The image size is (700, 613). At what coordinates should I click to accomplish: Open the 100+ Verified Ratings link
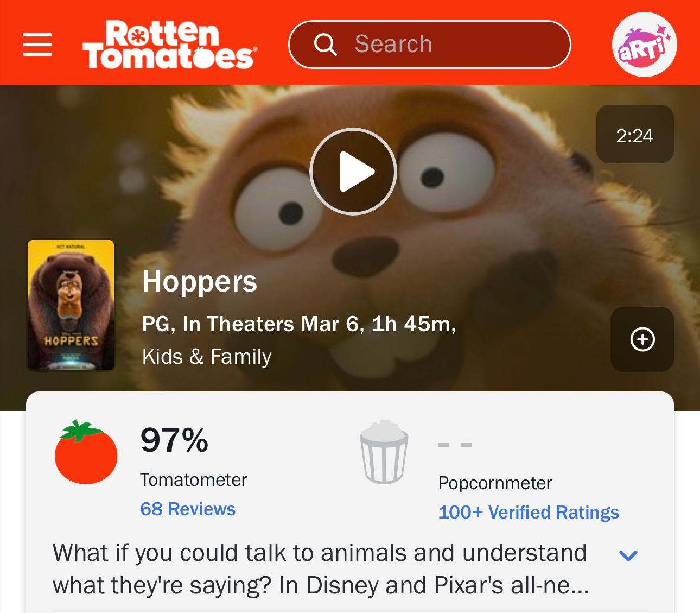529,512
